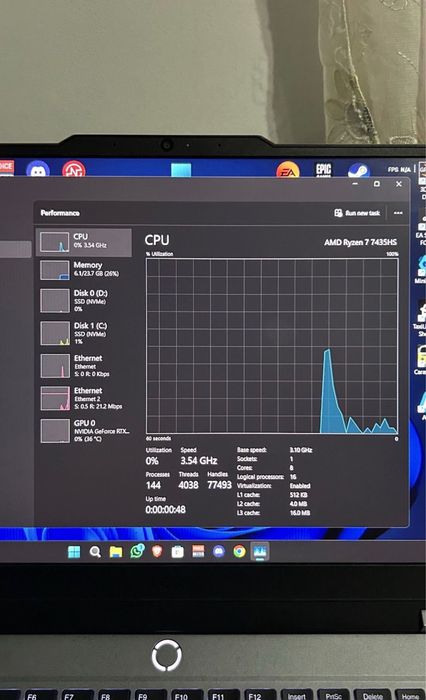Click Logical processors value 16
This screenshot has width=426, height=700.
click(x=293, y=477)
